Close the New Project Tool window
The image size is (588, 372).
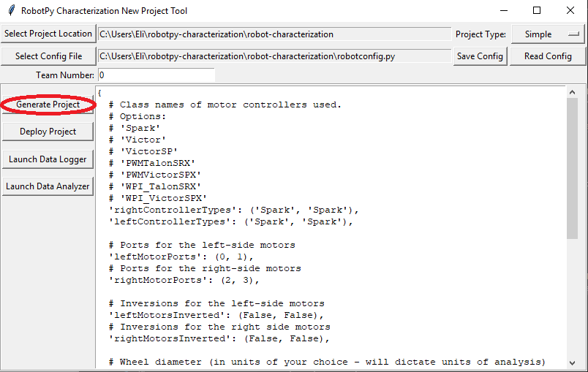tap(570, 10)
